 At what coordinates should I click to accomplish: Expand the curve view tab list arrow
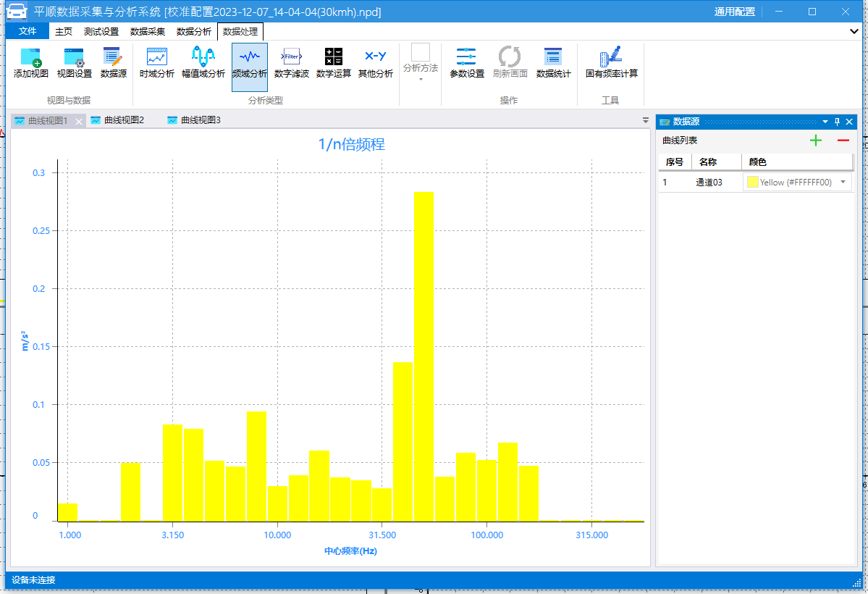(646, 120)
